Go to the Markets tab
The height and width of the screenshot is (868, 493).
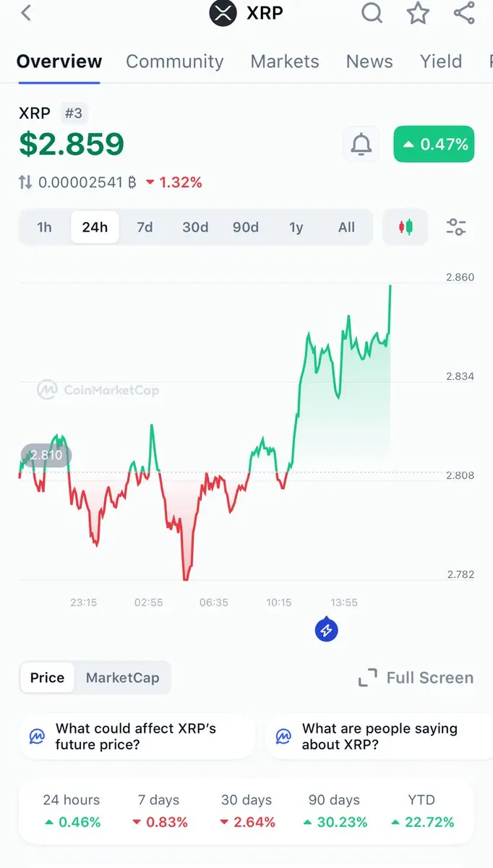click(x=285, y=61)
